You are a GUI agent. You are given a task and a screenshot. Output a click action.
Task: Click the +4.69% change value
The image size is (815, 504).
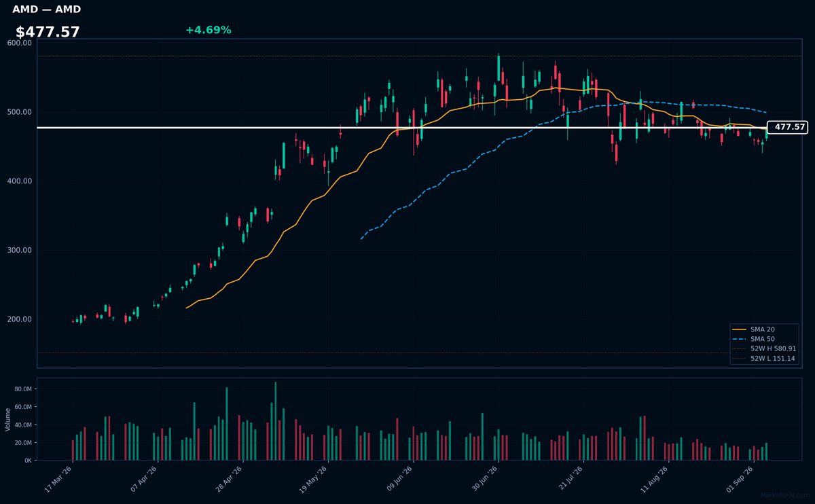[209, 30]
